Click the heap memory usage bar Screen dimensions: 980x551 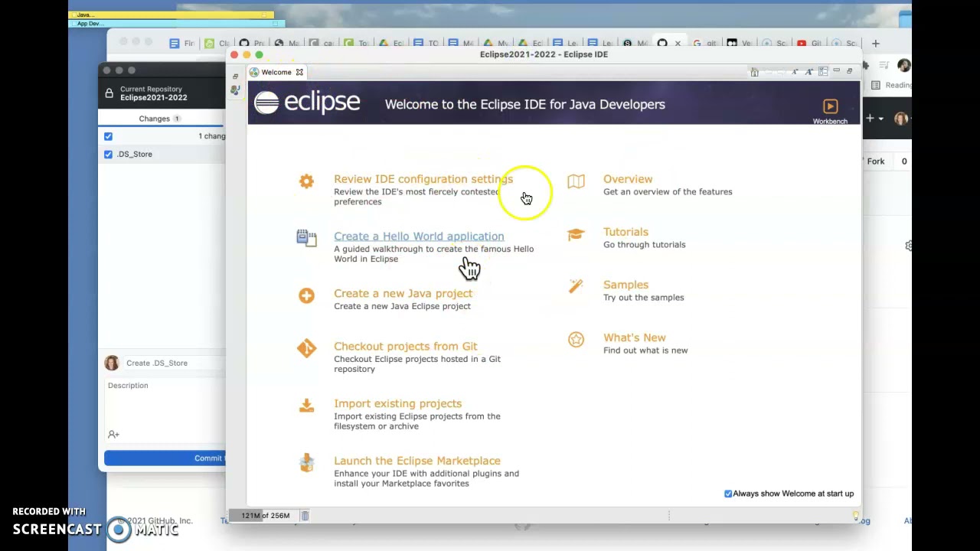tap(265, 516)
